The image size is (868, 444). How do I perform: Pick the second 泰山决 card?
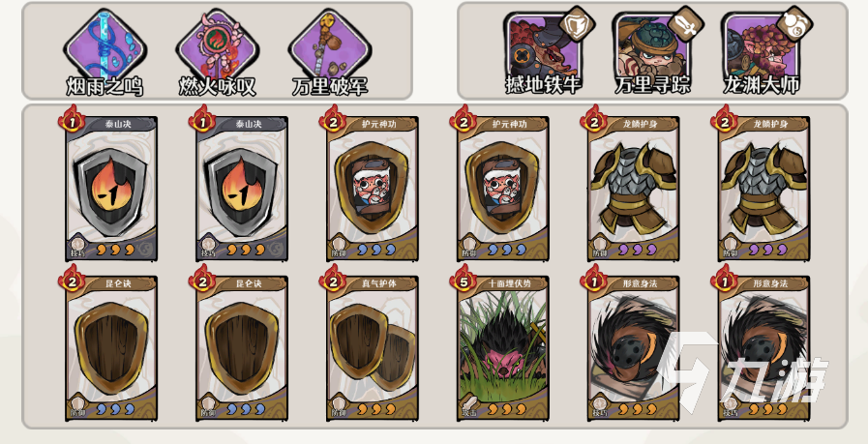[242, 189]
